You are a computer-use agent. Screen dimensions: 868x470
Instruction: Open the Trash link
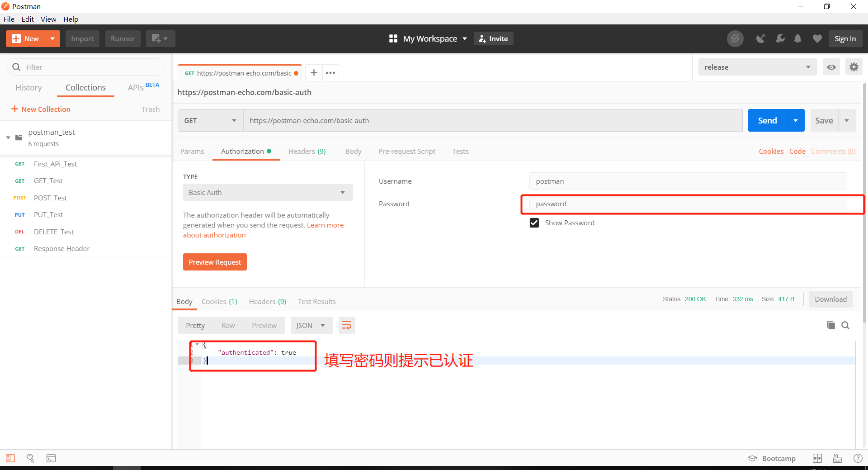151,109
